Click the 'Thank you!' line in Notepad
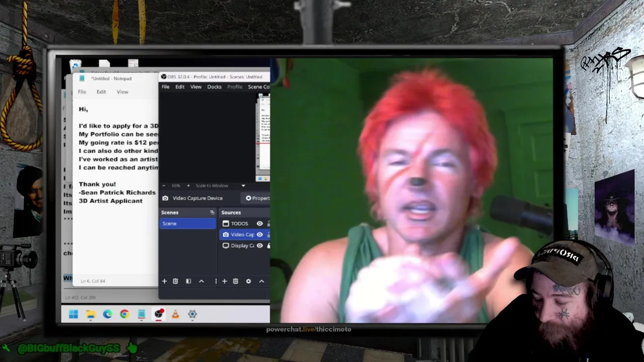Screen dimensions: 644x362 coord(97,184)
